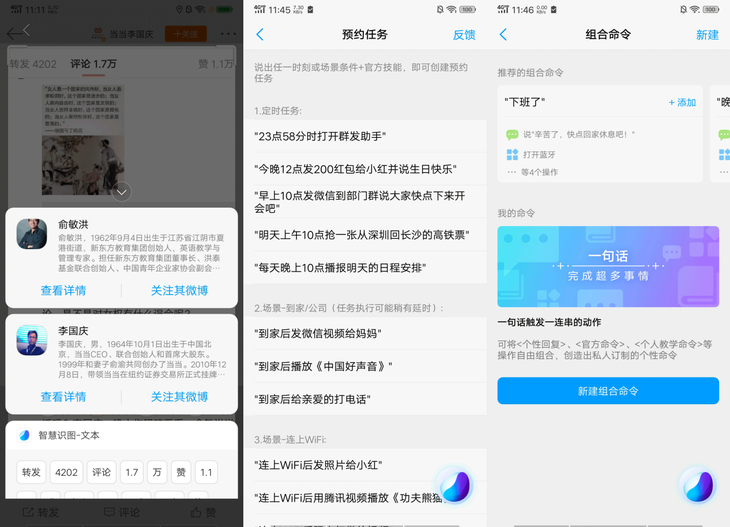
Task: Tap + 添加 on the 下班了 command
Action: pyautogui.click(x=682, y=102)
